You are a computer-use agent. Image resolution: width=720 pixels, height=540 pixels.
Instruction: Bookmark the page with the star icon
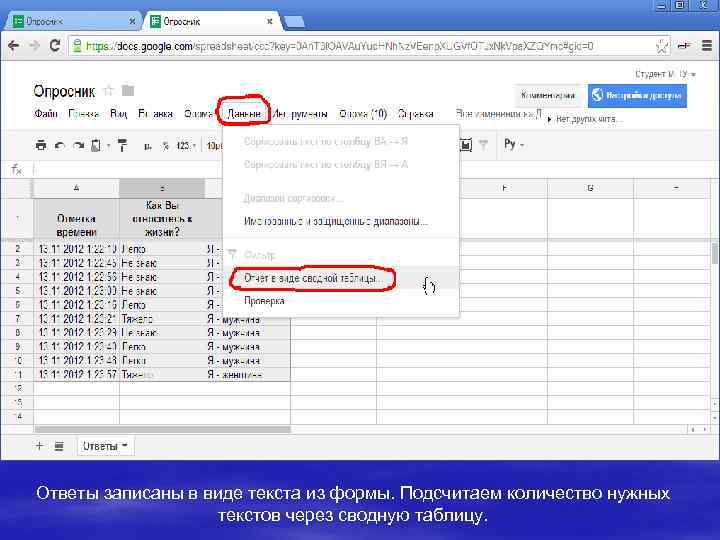point(662,46)
